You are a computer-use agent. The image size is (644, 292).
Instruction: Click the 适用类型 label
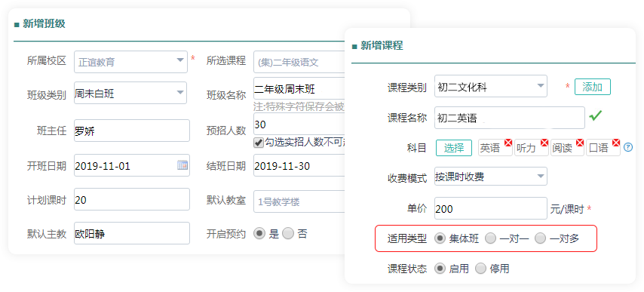[x=407, y=238]
